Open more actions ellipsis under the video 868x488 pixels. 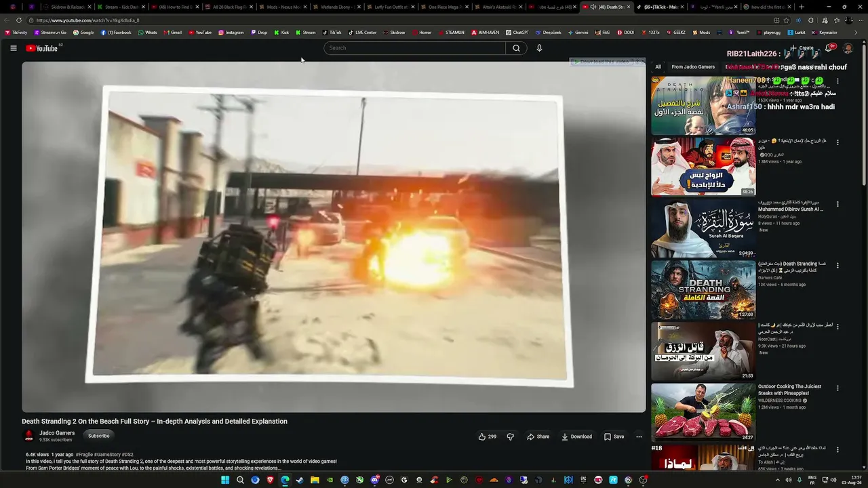click(639, 436)
